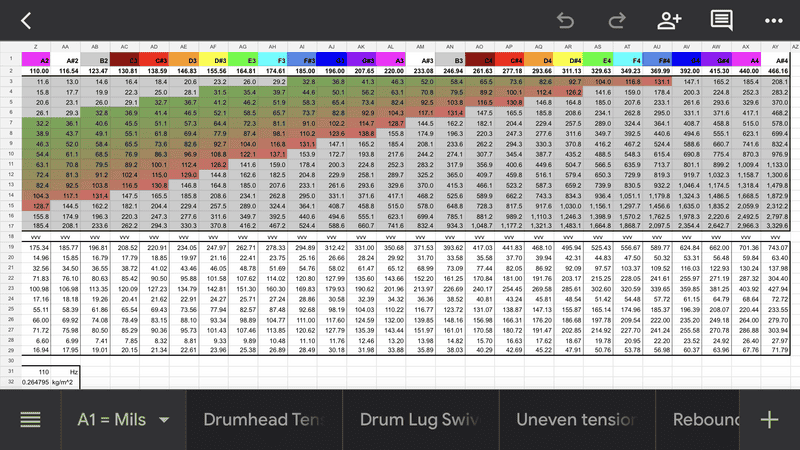Tap the back arrow to exit the spreadsheet
Screen dimensions: 800x450
[26, 20]
